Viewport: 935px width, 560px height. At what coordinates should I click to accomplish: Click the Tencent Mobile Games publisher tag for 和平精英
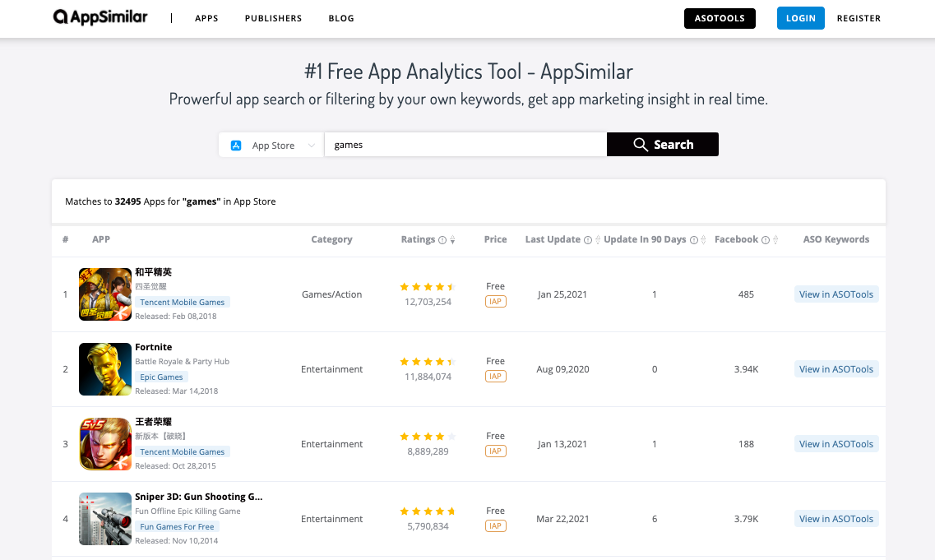pos(183,302)
